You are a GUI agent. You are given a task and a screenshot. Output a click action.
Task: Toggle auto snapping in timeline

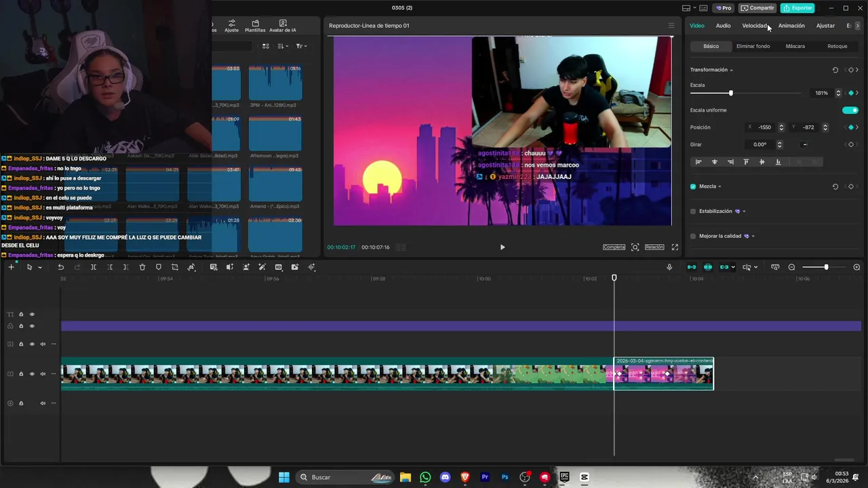click(x=708, y=267)
